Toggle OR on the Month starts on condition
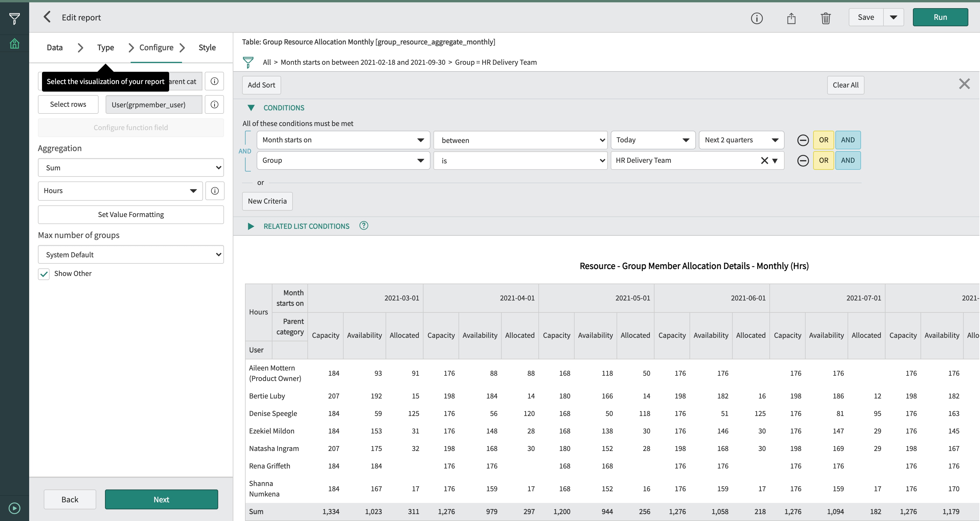 point(823,140)
